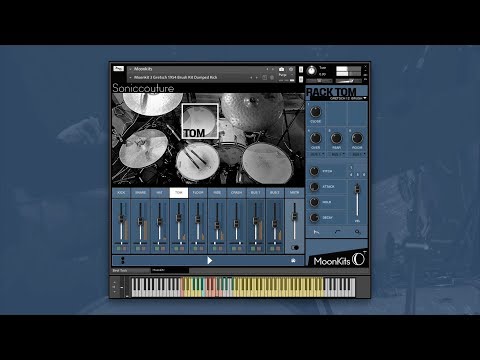
Task: Open the Purge dropdown menu
Action: [286, 75]
